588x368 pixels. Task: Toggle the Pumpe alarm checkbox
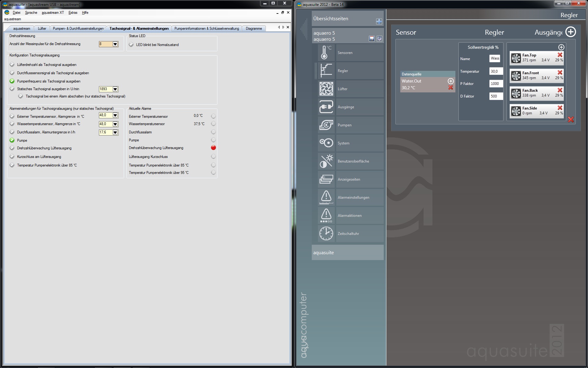(x=12, y=140)
